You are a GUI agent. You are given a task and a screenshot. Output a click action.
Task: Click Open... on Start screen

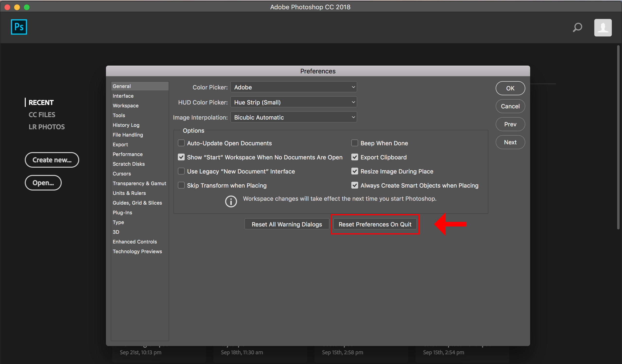pos(43,183)
